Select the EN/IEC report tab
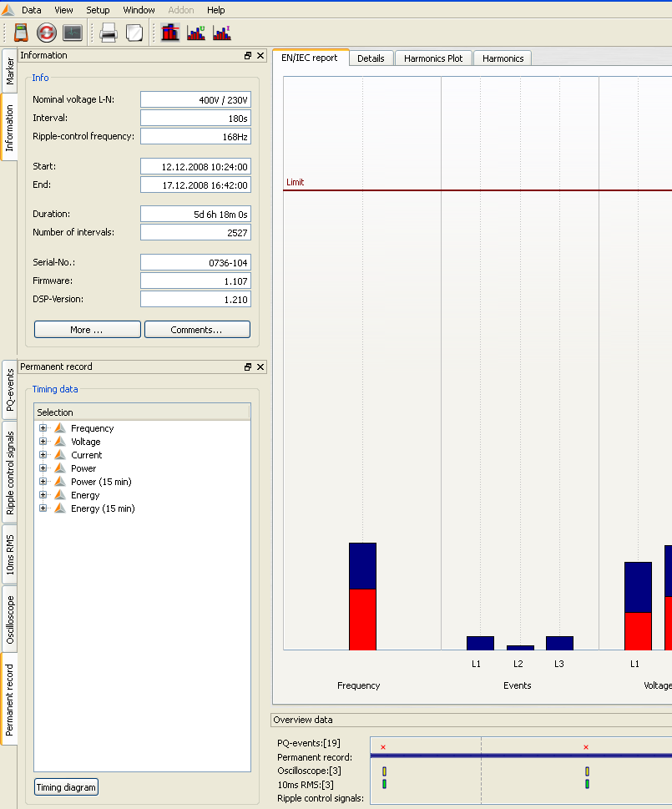The height and width of the screenshot is (809, 672). (310, 58)
